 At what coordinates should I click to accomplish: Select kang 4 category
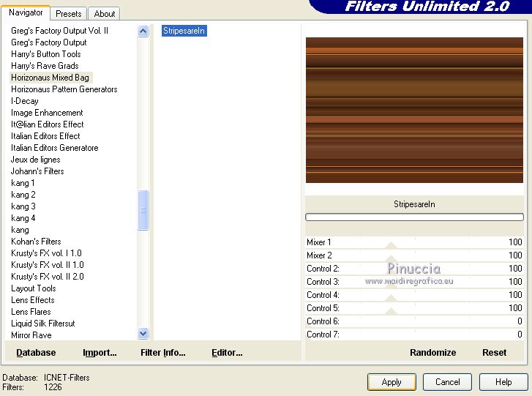click(23, 218)
